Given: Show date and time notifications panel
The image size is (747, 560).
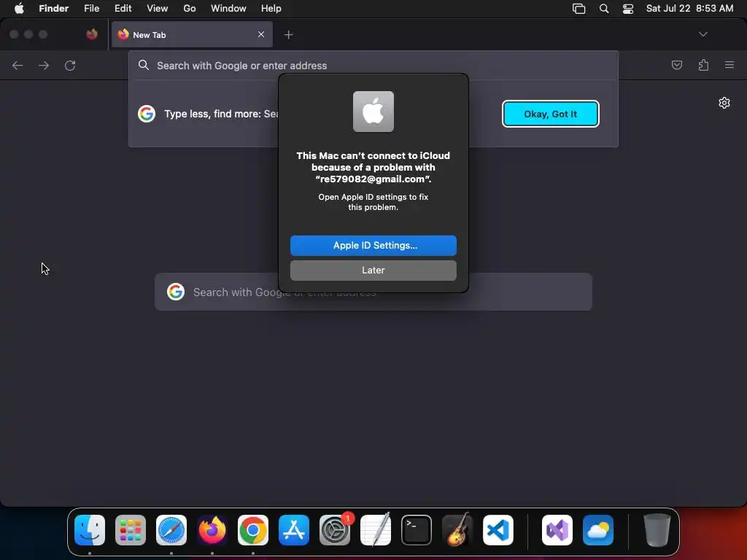Looking at the screenshot, I should [x=689, y=9].
